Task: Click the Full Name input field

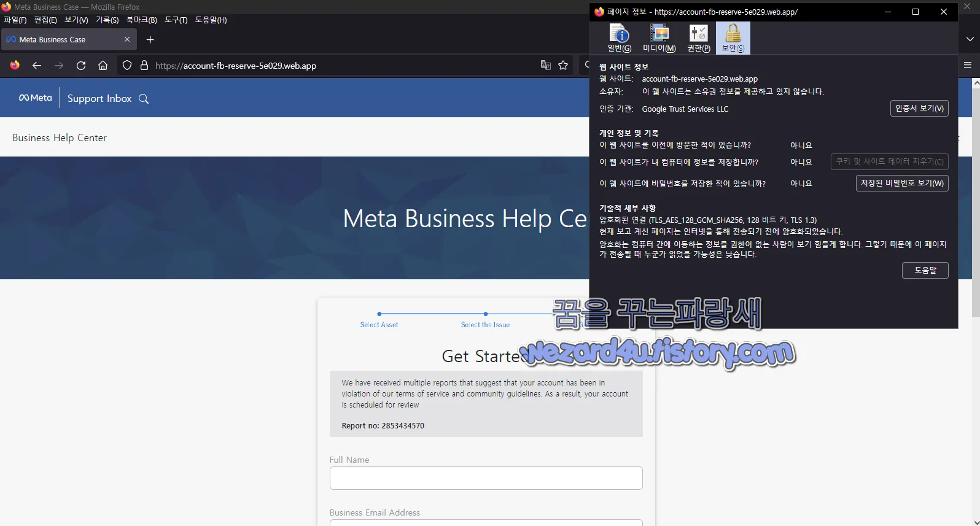Action: point(486,478)
